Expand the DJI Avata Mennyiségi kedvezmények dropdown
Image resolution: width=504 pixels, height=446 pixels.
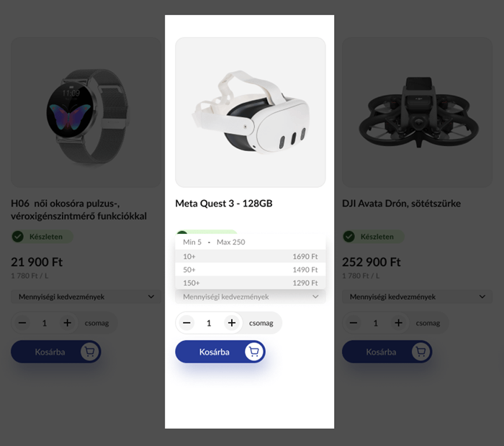(x=417, y=296)
